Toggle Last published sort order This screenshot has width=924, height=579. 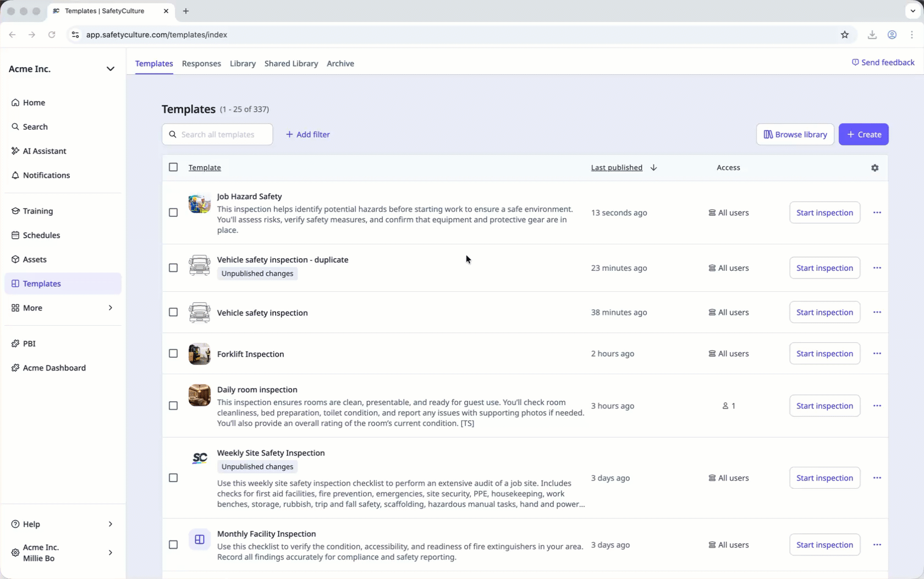click(624, 167)
